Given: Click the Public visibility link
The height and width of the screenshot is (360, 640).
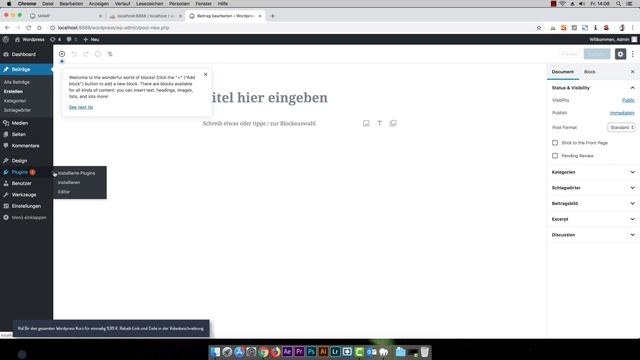Looking at the screenshot, I should 628,100.
